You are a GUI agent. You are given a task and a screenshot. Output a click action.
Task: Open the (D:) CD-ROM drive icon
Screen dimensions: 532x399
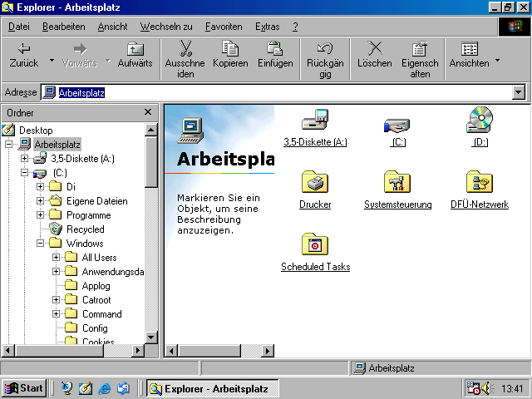pos(480,120)
